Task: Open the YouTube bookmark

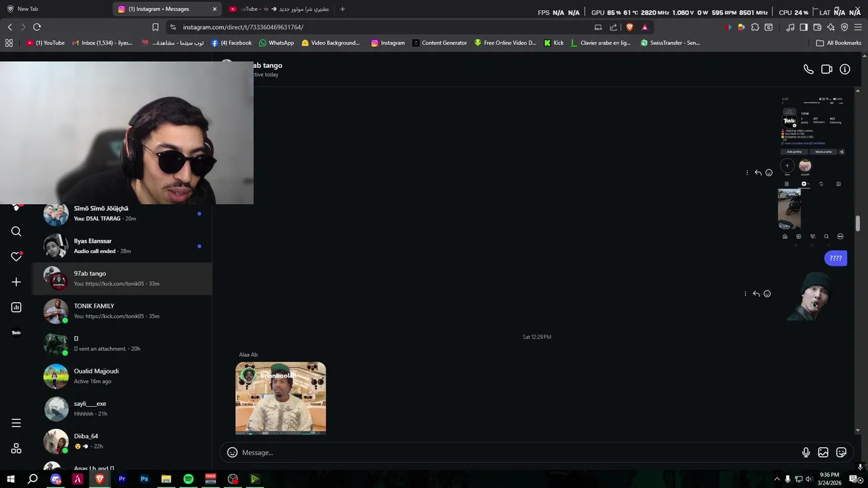Action: [x=45, y=43]
